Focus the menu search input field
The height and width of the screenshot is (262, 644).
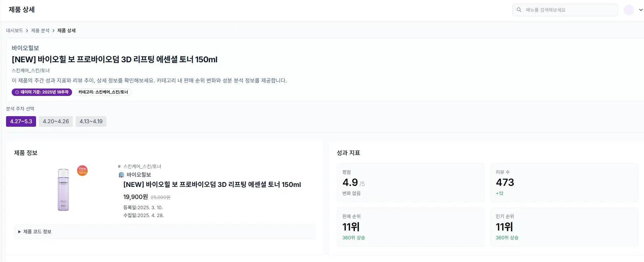(x=569, y=10)
